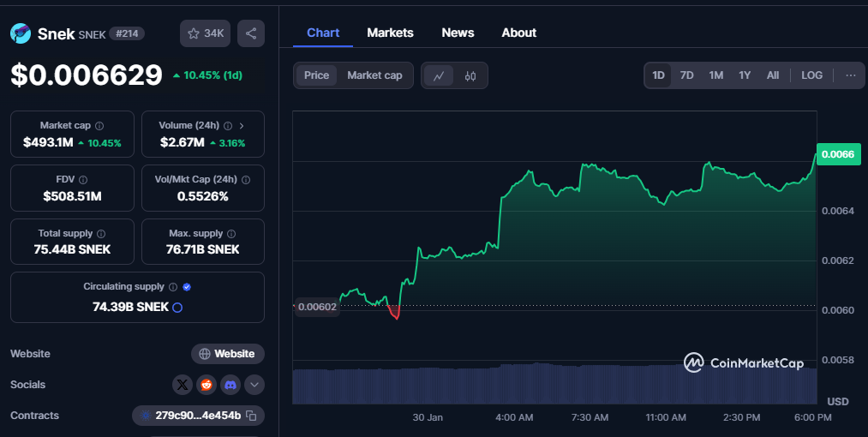Screen dimensions: 868x437
Task: Click the 7:30 AM time axis label
Action: (x=590, y=417)
